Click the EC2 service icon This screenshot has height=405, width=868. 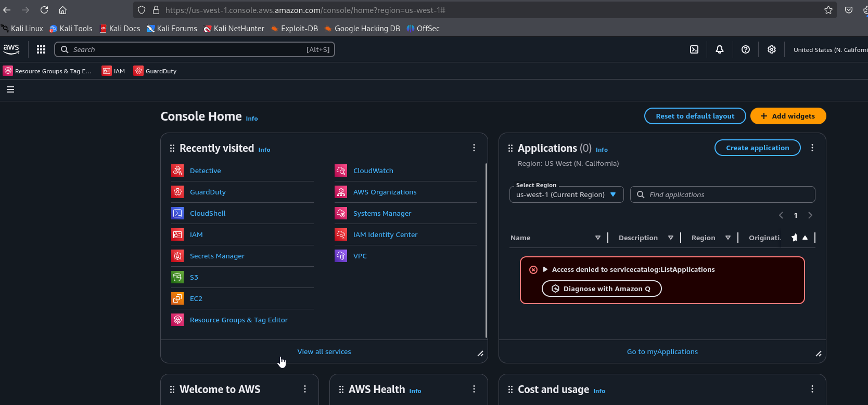pos(177,298)
